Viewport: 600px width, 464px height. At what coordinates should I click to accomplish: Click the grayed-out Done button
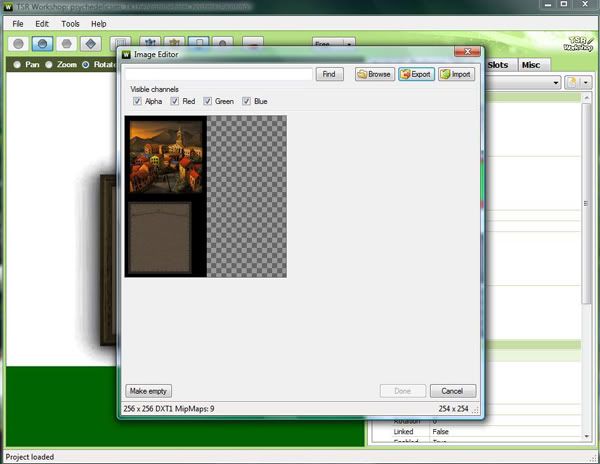(403, 391)
